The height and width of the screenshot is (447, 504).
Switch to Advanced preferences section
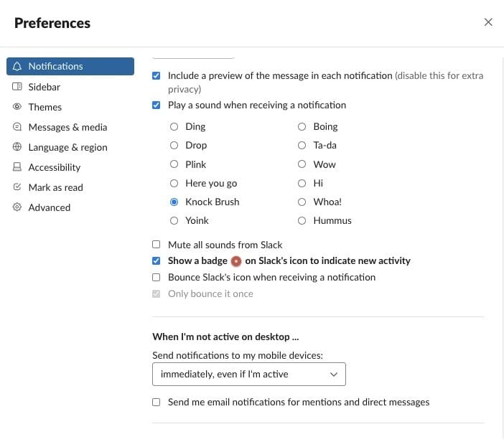pyautogui.click(x=49, y=207)
